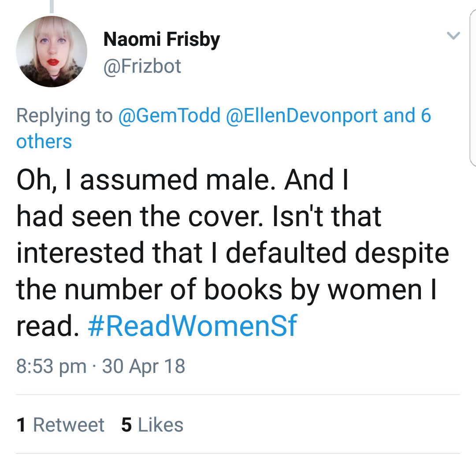Image resolution: width=476 pixels, height=458 pixels.
Task: Click the "others" link on second line
Action: click(44, 141)
